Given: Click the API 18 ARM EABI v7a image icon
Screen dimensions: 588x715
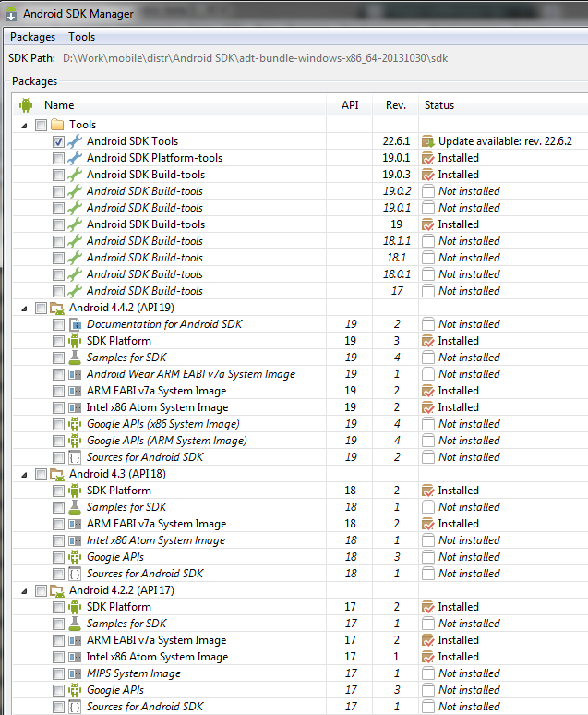Looking at the screenshot, I should pyautogui.click(x=75, y=524).
